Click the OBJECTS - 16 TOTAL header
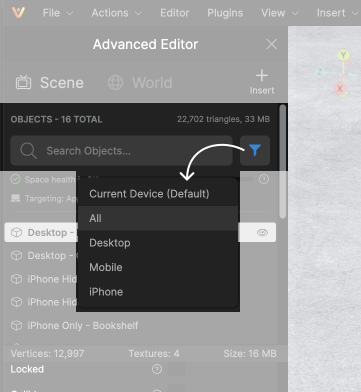 coord(56,119)
